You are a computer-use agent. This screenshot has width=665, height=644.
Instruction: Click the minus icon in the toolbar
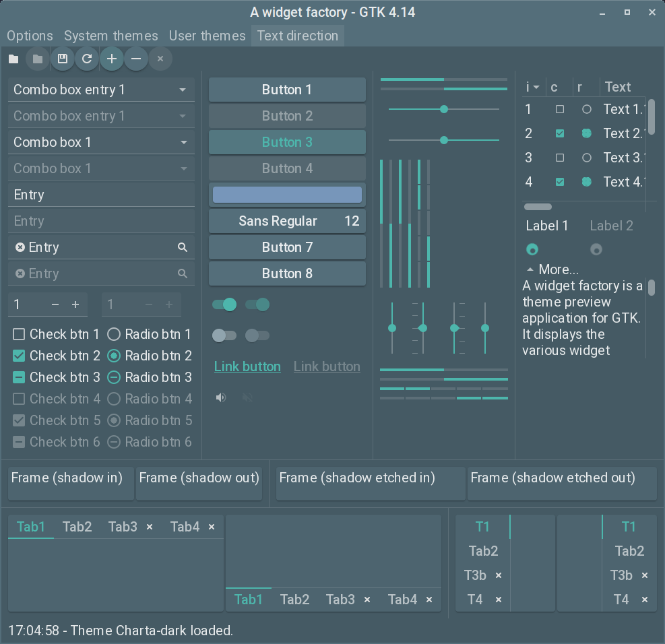coord(136,59)
